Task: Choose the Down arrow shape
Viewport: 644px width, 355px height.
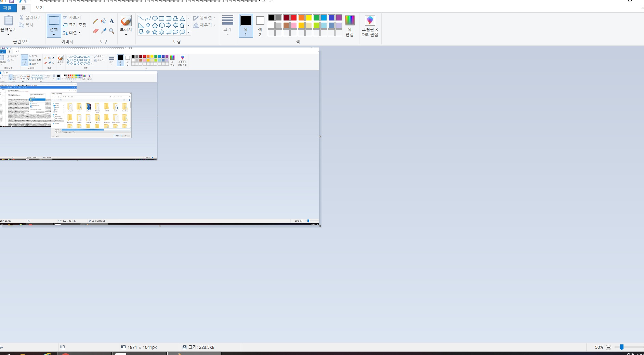Action: coord(141,32)
